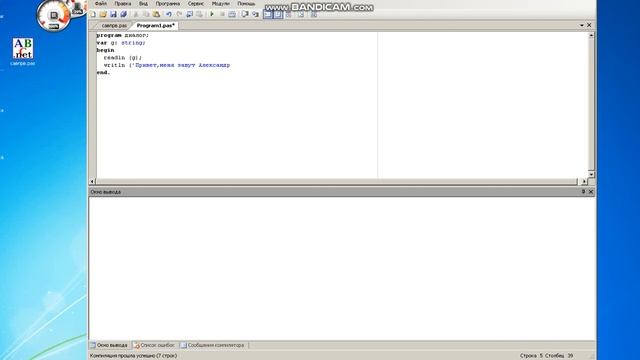Open the Список ошибок tab
640x360 pixels.
pos(155,345)
